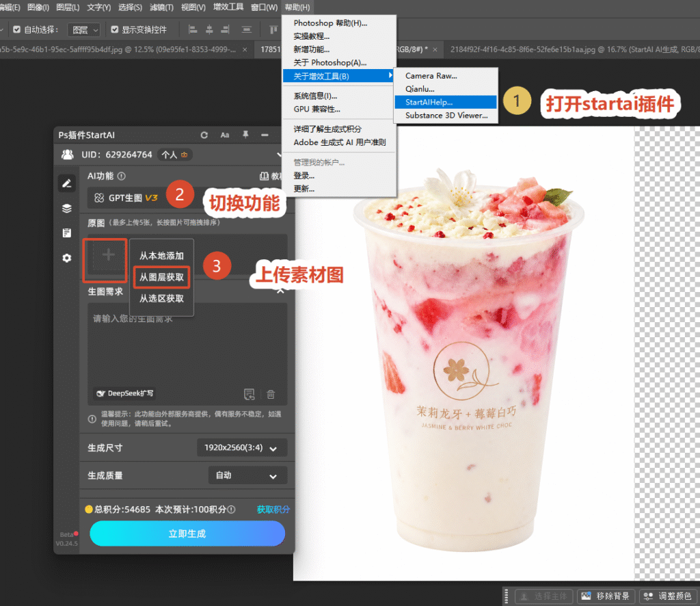Choose Photoshop 帮助(H)... menu entry
Image resolution: width=700 pixels, height=606 pixels.
(339, 23)
